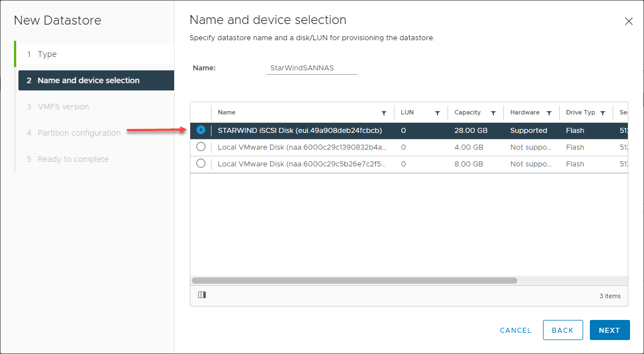The width and height of the screenshot is (644, 354).
Task: Click the datastore Name input field
Action: pos(311,67)
